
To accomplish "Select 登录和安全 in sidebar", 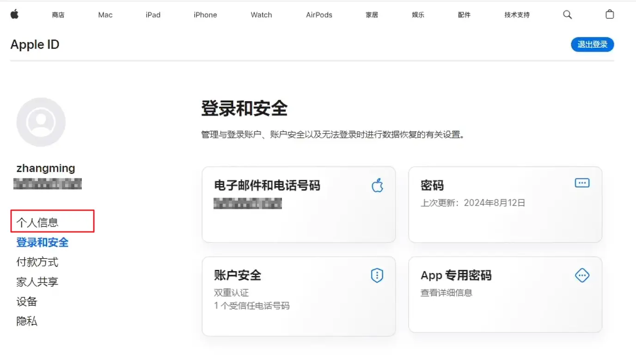I will [x=43, y=242].
